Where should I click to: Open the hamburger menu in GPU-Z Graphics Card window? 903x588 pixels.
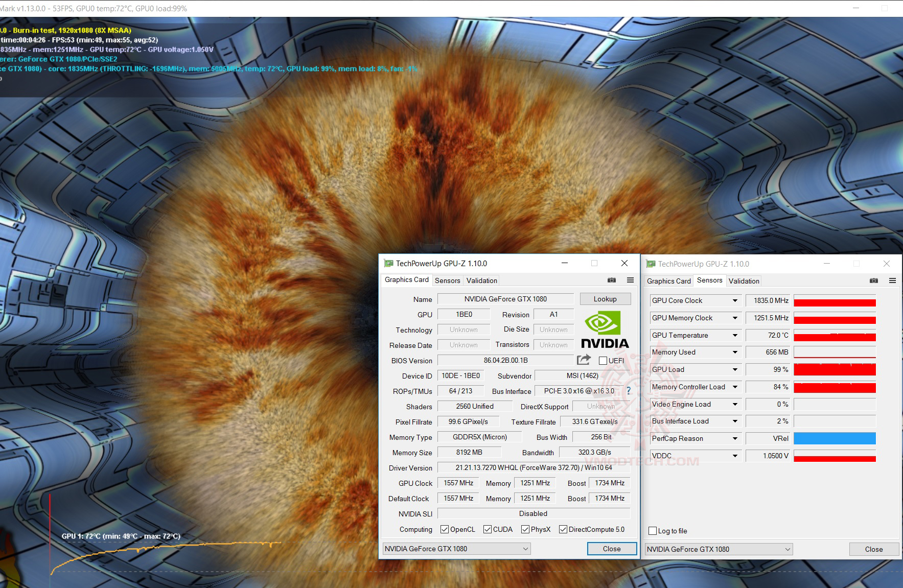[630, 280]
